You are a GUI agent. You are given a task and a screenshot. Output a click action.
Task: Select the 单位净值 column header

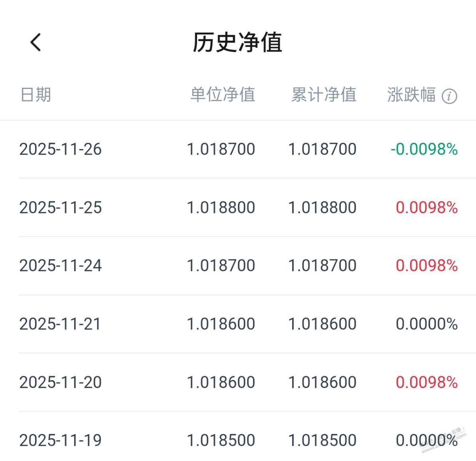tap(222, 95)
